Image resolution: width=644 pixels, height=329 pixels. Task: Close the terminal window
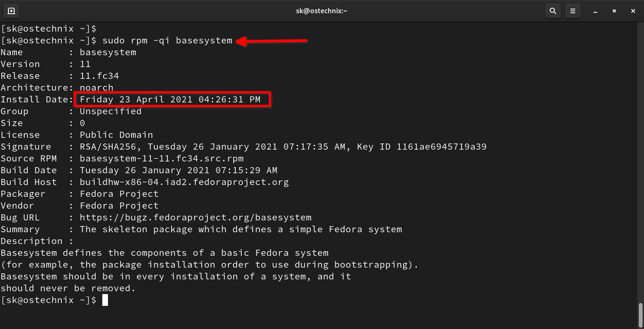coord(632,10)
